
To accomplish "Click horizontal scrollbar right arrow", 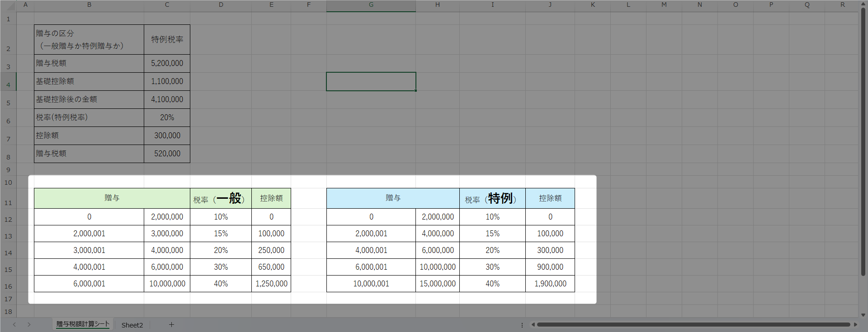I will 855,324.
